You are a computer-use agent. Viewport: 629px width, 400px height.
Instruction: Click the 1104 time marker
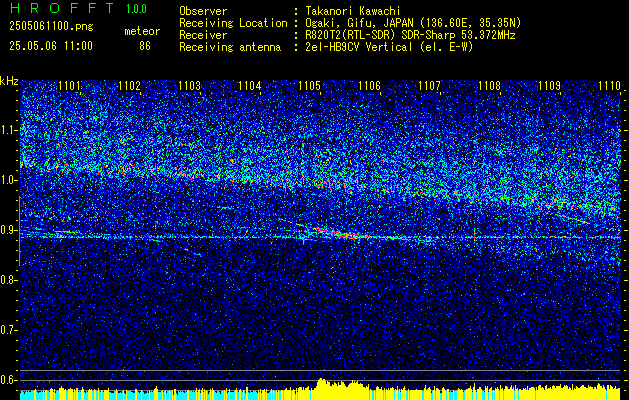[250, 86]
